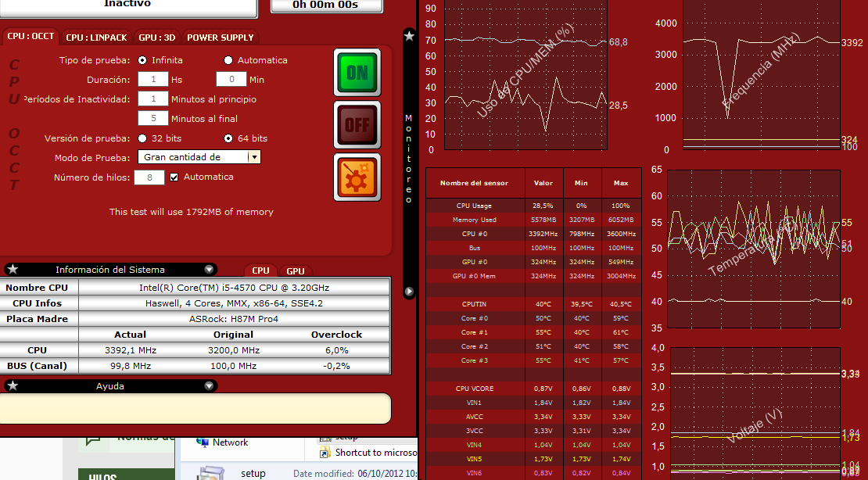This screenshot has width=868, height=480.
Task: Click the Voltaje (V) graph
Action: click(755, 414)
